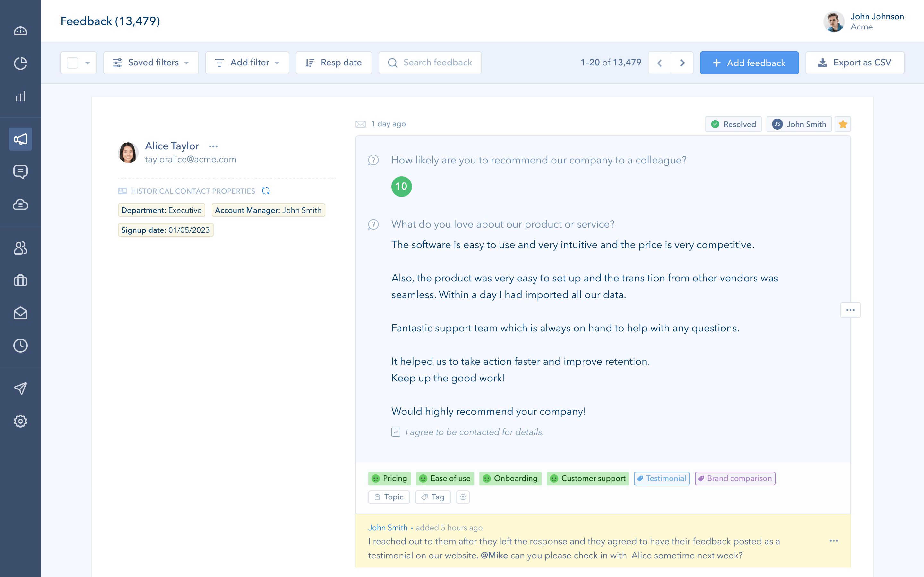Viewport: 924px width, 577px height.
Task: Open the three-dot menu on John Smith's note
Action: coord(834,541)
